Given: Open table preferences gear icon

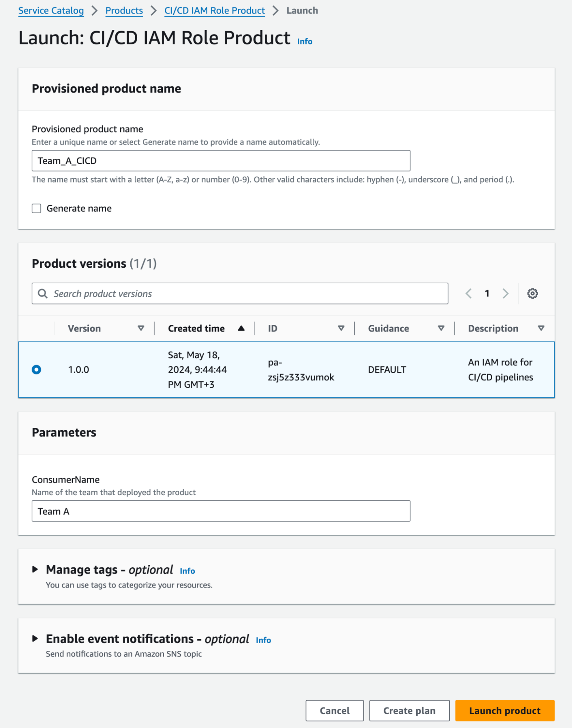Looking at the screenshot, I should (x=532, y=294).
